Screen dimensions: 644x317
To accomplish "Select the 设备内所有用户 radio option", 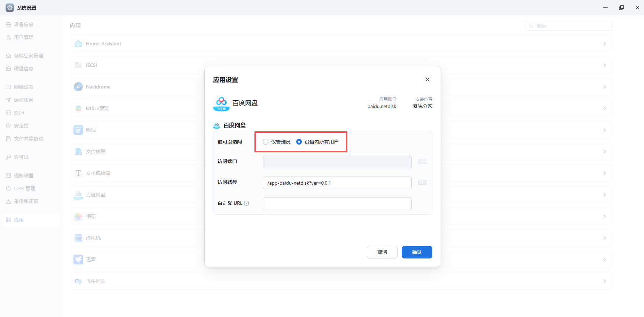I will pyautogui.click(x=299, y=142).
